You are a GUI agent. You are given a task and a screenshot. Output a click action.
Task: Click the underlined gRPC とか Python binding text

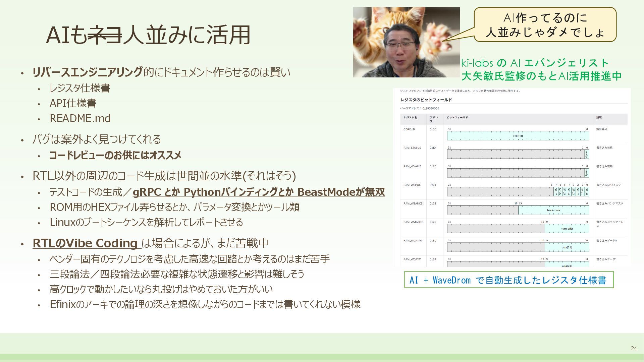click(x=258, y=192)
